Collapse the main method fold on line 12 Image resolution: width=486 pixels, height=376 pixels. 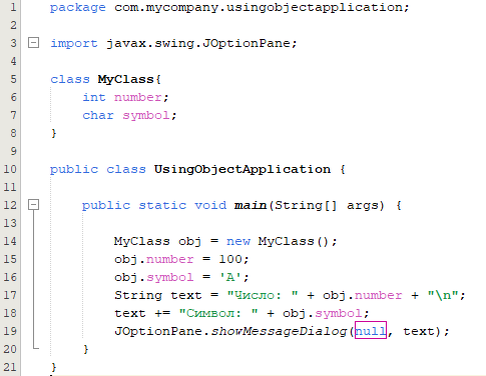(33, 205)
